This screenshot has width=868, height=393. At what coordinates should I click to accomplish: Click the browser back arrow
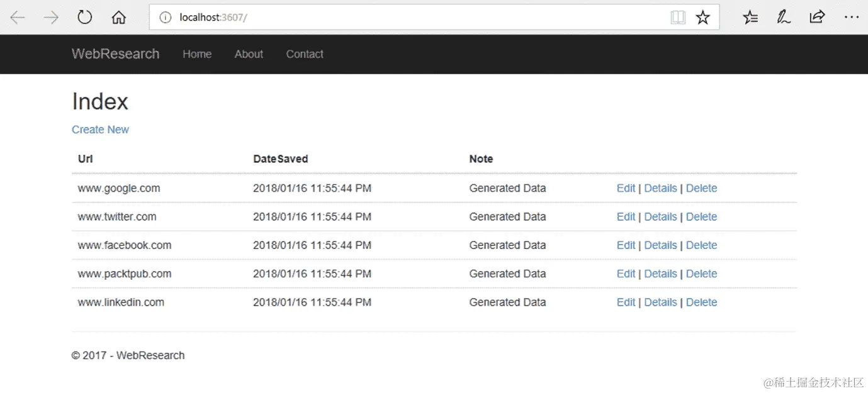(x=17, y=18)
